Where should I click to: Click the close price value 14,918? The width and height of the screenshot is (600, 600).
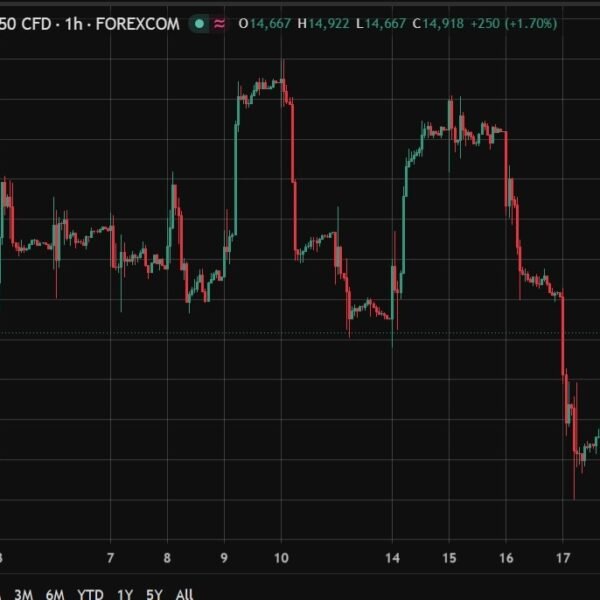[443, 24]
